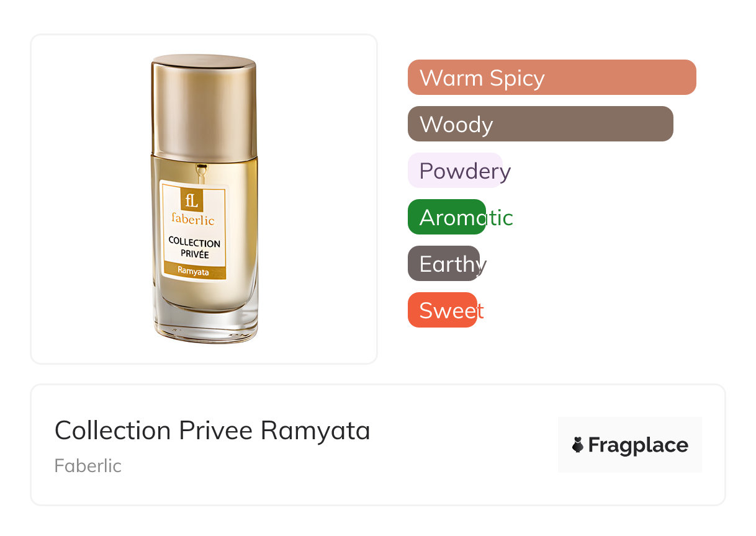Open the Faberlic brand link below the title
Viewport: 756px width, 536px height.
click(88, 466)
